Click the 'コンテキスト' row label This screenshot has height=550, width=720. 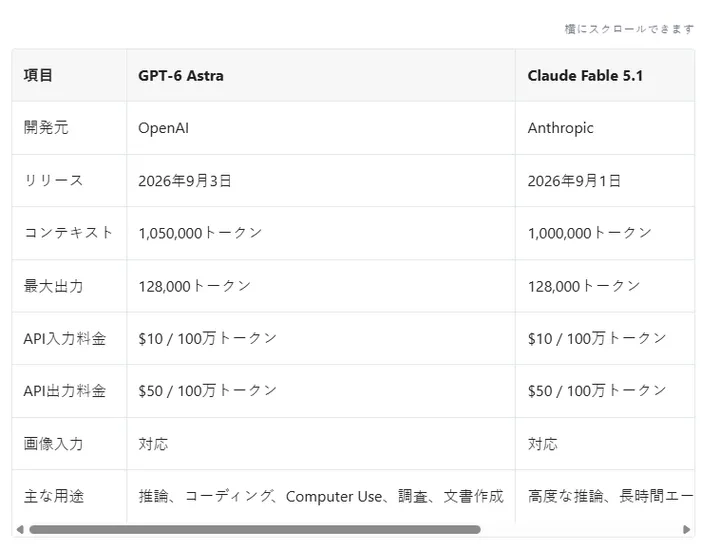[68, 233]
